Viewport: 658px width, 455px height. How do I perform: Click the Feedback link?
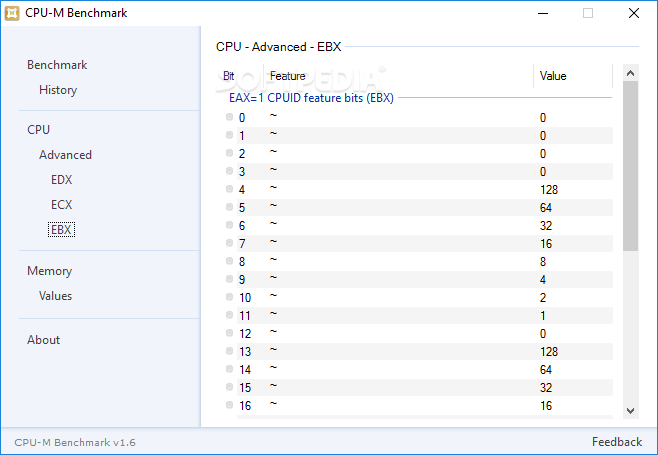coord(617,442)
